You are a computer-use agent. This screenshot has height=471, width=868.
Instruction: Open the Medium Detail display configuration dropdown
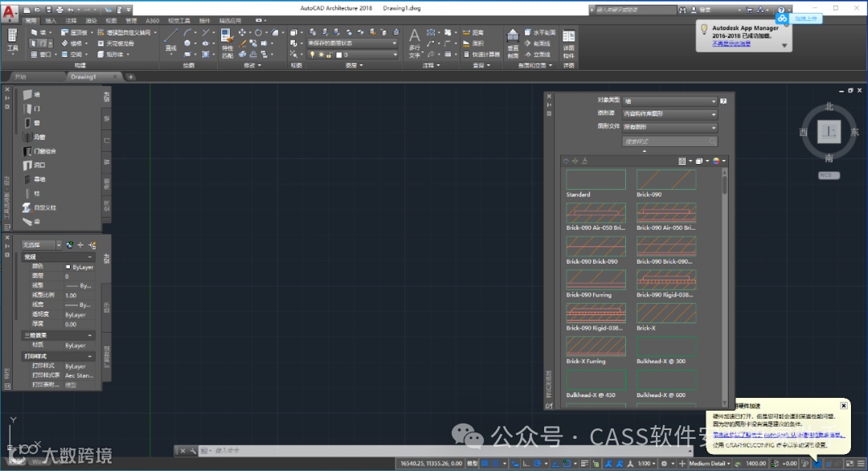pos(710,464)
